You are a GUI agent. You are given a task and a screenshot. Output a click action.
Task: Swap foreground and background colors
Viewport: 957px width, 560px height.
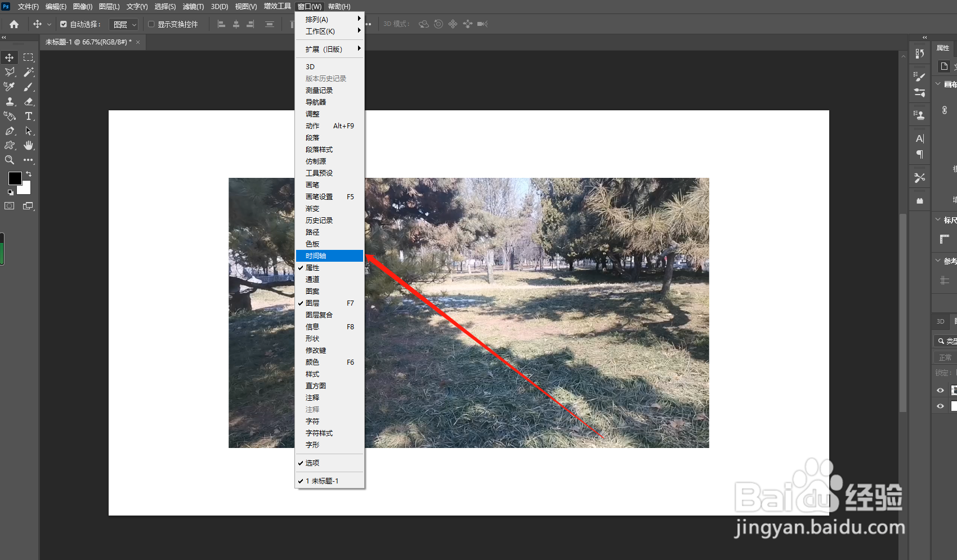[x=29, y=174]
